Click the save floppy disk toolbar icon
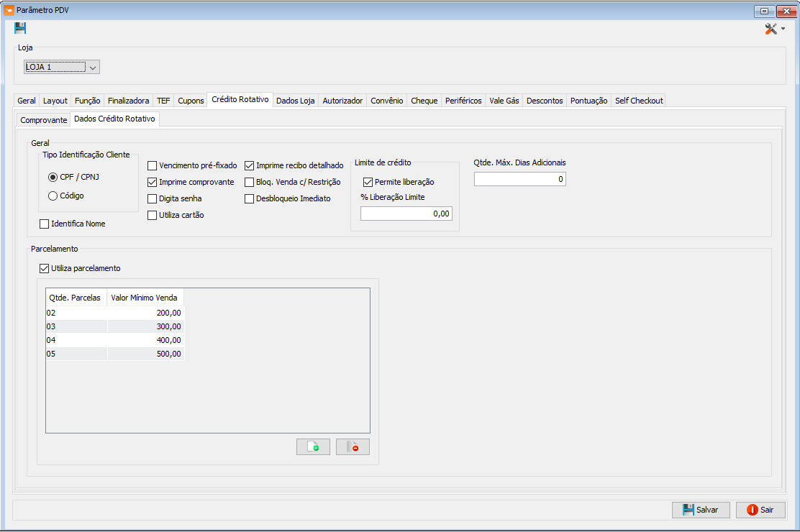Screen dimensions: 800x532 [x=20, y=28]
